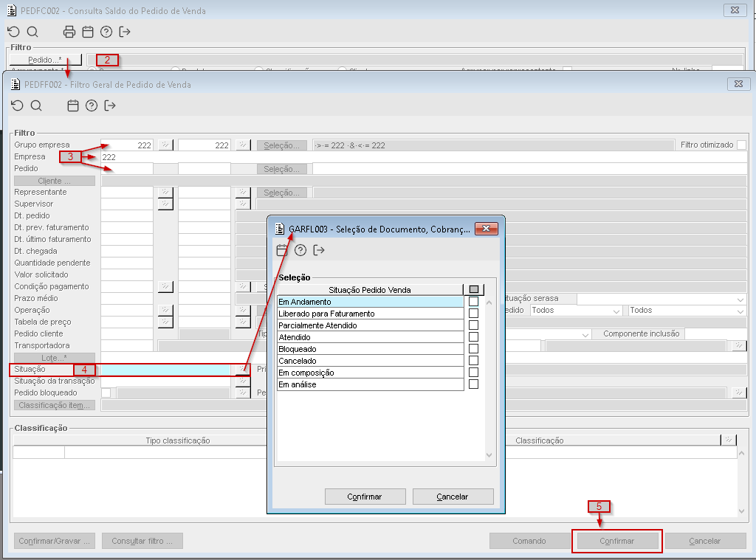
Task: Click the refresh icon in PEDFF002 toolbar
Action: 18,106
